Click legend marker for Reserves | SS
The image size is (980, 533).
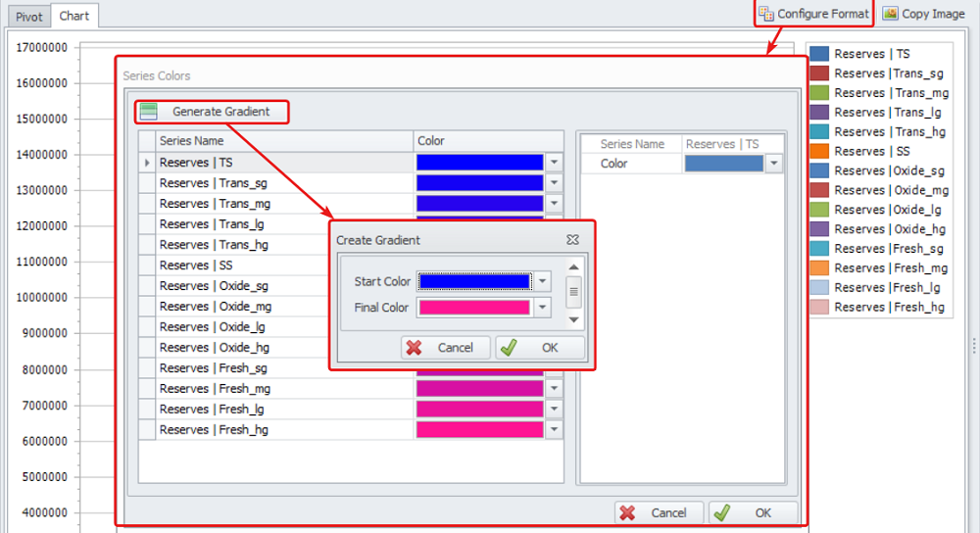tap(819, 151)
